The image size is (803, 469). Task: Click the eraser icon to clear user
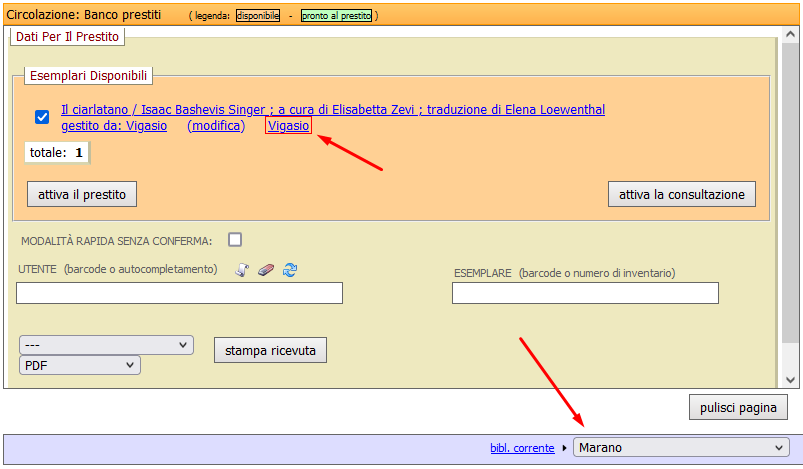pyautogui.click(x=265, y=270)
